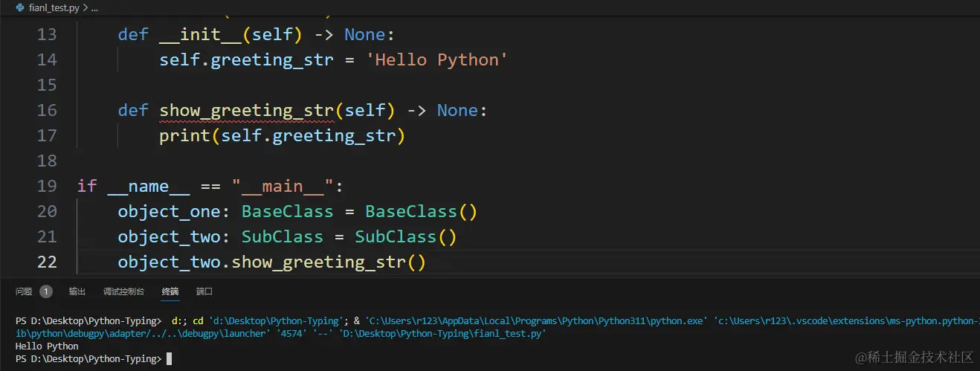Screen dimensions: 980x371
Task: Click line number 14 in the gutter
Action: coord(47,59)
